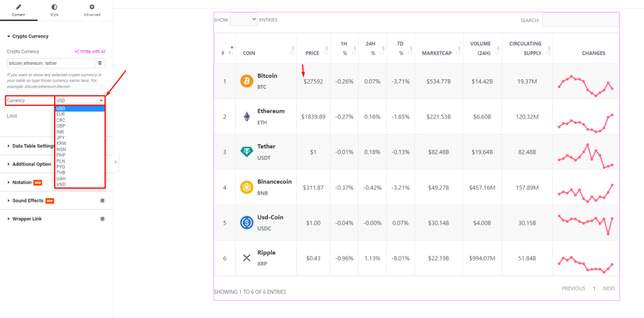Click the table Search input field
Image resolution: width=644 pixels, height=318 pixels.
pyautogui.click(x=580, y=20)
